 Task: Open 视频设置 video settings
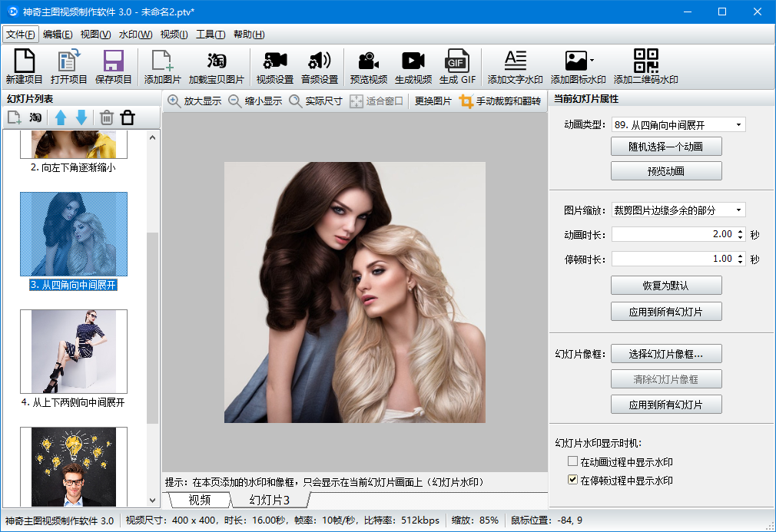point(274,66)
